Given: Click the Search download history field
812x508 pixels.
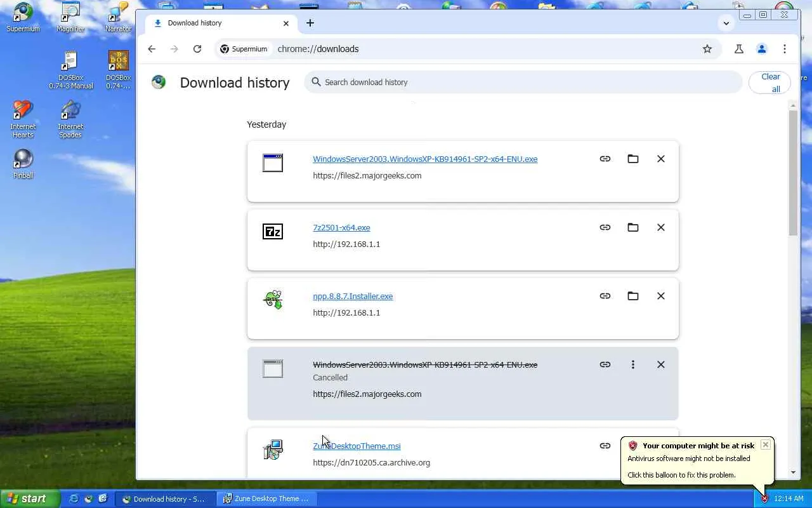Looking at the screenshot, I should coord(523,82).
